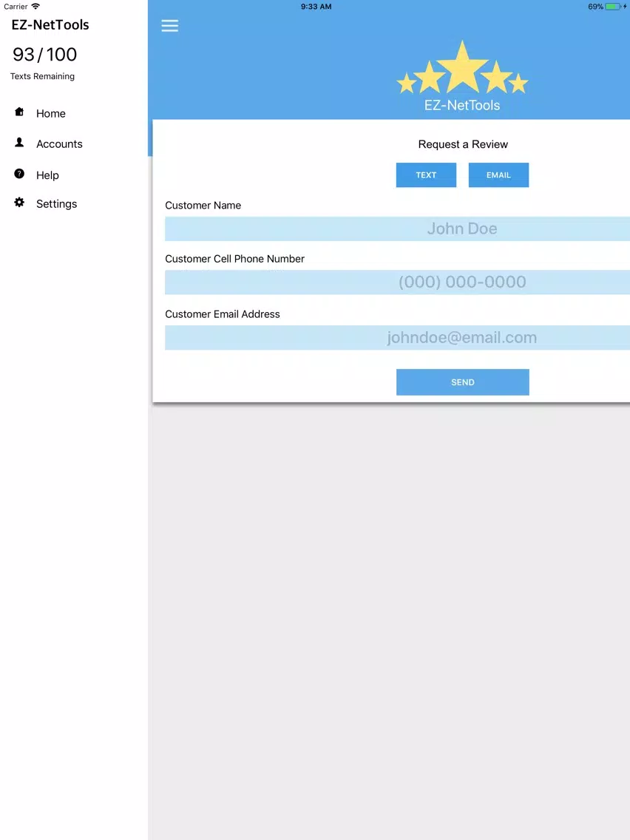Tap the battery indicator in status bar

click(614, 7)
